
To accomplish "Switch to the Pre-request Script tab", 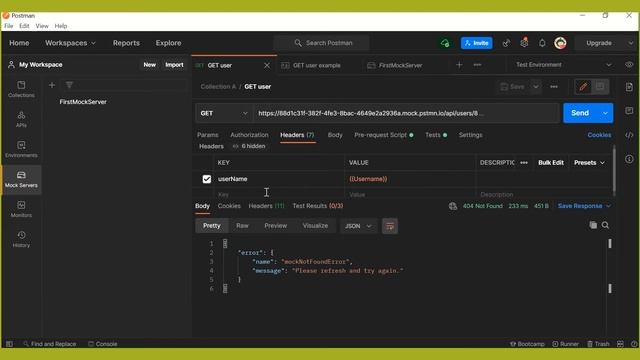I will pos(383,135).
